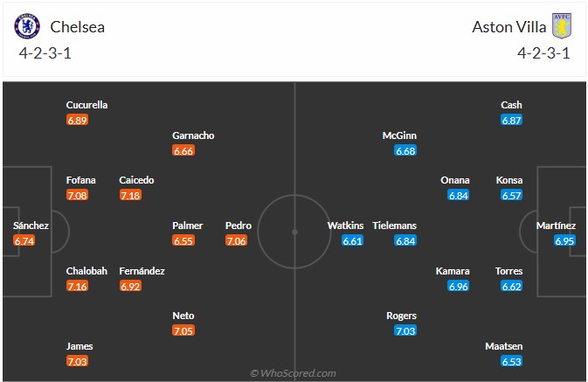Image resolution: width=588 pixels, height=382 pixels.
Task: Select Caicedo's 7.18 rating badge
Action: pyautogui.click(x=131, y=195)
